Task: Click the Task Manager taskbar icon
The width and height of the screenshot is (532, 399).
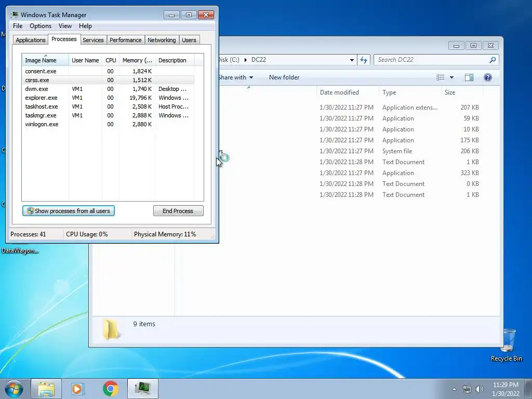Action: coord(143,389)
